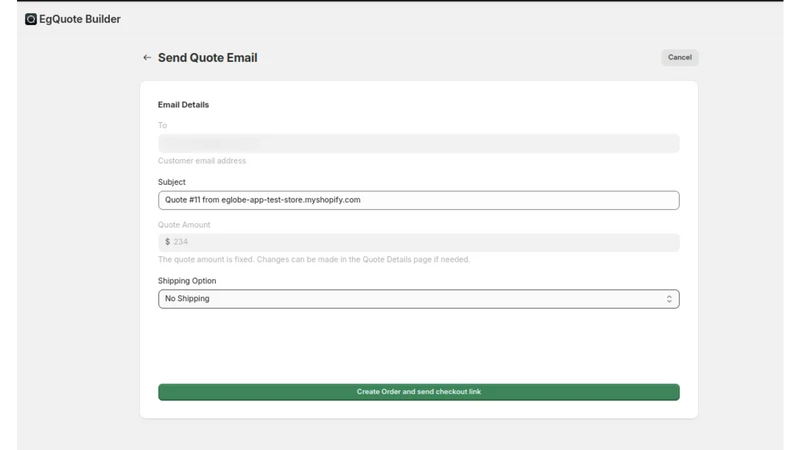This screenshot has height=450, width=800.
Task: Click the Subject label
Action: tap(171, 182)
